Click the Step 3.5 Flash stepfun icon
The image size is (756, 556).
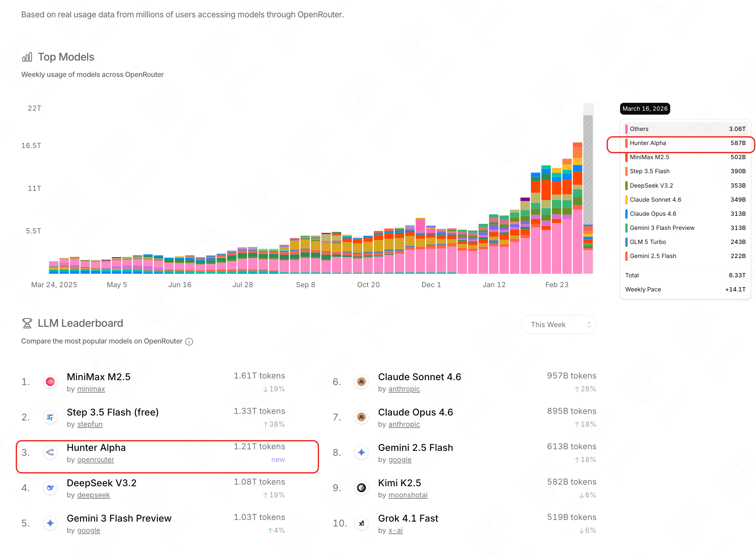click(50, 417)
